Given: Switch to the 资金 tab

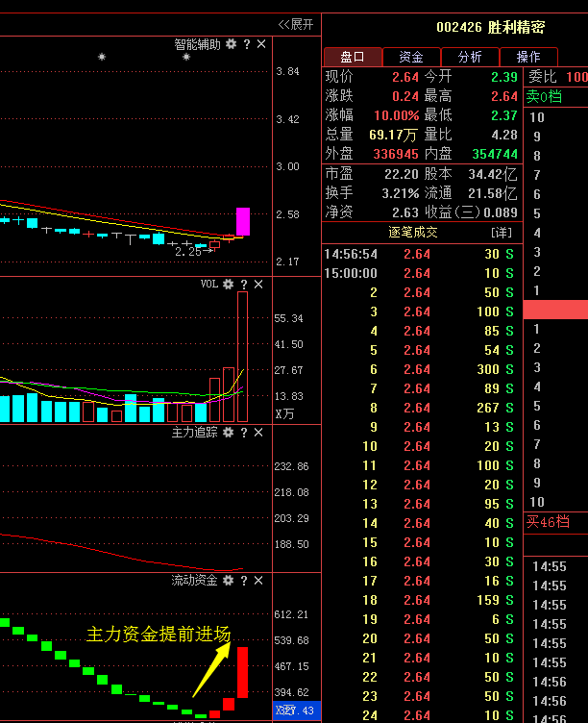Looking at the screenshot, I should point(411,58).
